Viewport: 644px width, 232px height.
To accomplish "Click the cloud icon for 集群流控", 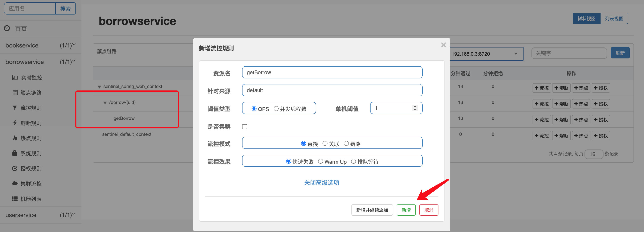I will tap(15, 183).
